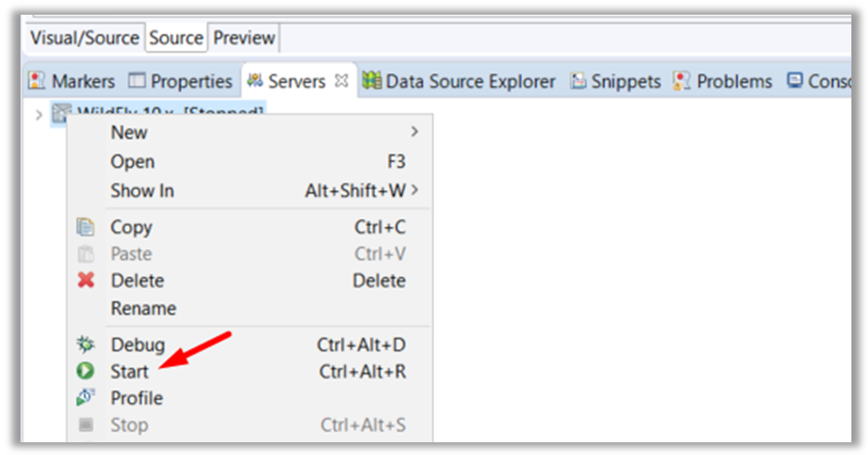
Task: Click the Snippets tab icon
Action: click(x=579, y=81)
